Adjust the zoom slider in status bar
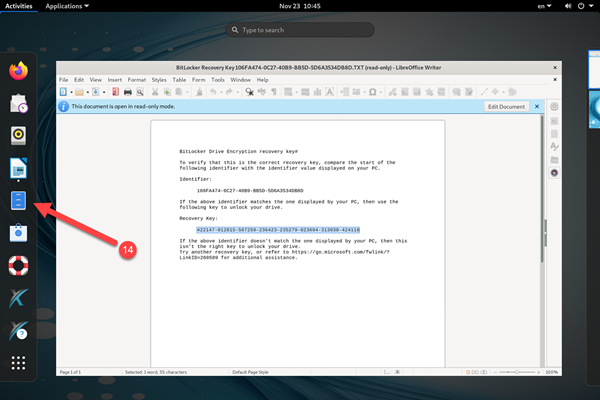Viewport: 600px width, 400px height. pyautogui.click(x=517, y=372)
